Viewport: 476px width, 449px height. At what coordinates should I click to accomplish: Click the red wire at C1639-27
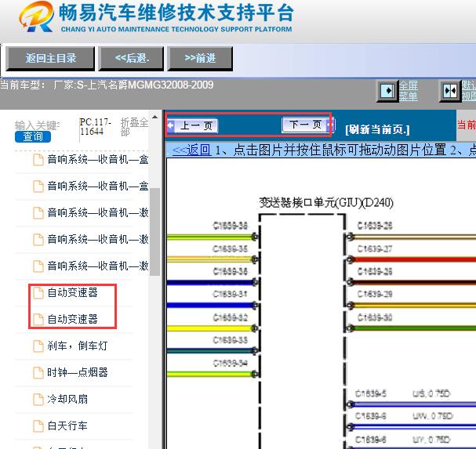412,259
